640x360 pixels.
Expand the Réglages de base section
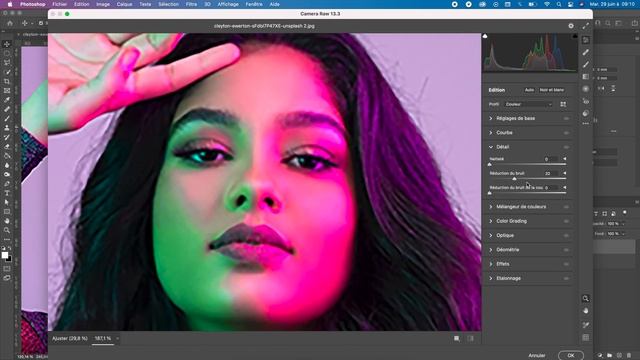click(x=491, y=118)
